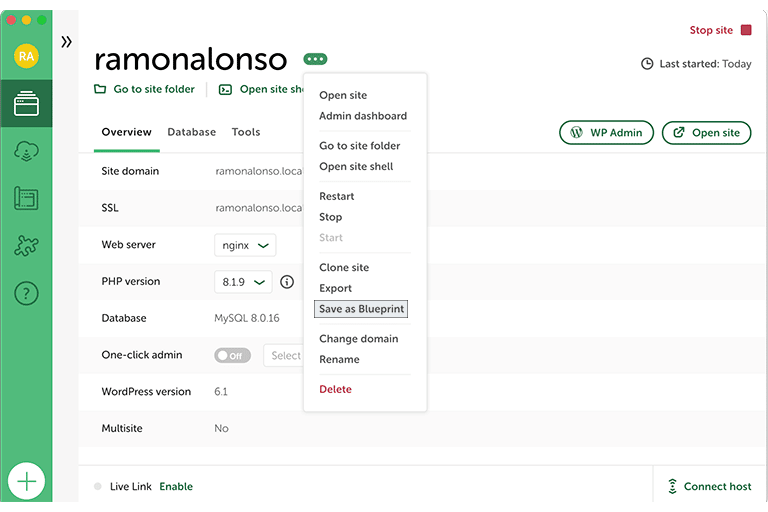Click the Connect host button
Screen dimensions: 768x512
tap(709, 486)
